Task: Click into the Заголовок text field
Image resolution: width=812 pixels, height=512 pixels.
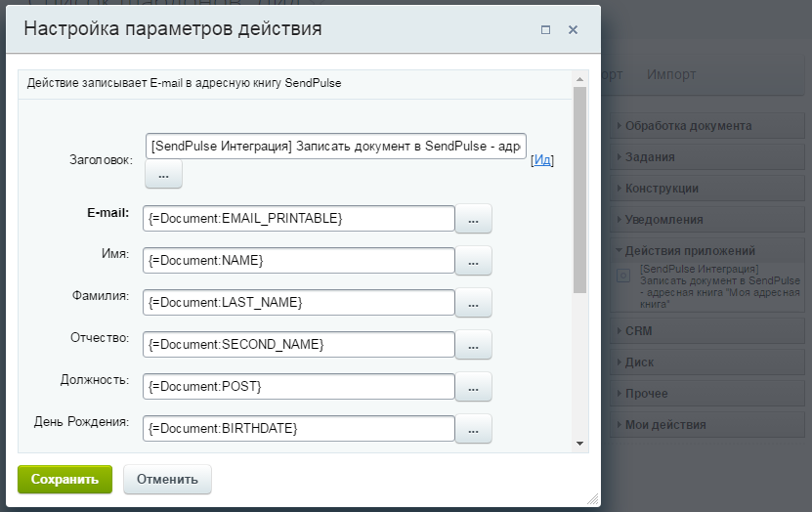Action: click(x=335, y=146)
